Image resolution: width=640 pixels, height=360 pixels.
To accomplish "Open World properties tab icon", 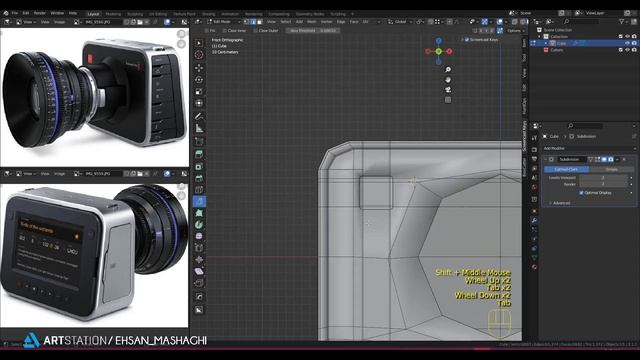I will (x=534, y=187).
